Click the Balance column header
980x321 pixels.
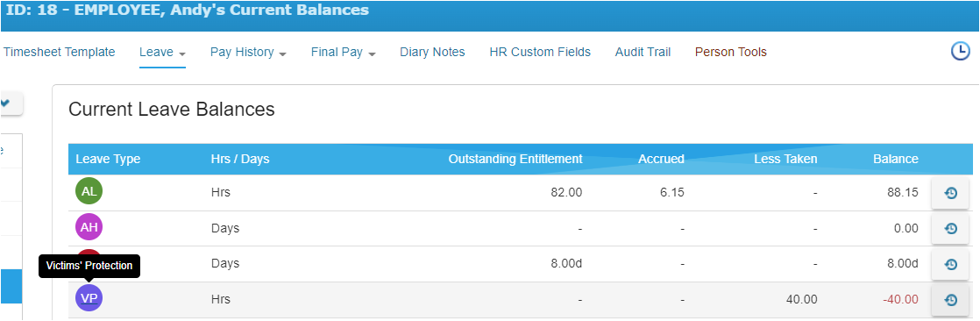click(x=896, y=159)
